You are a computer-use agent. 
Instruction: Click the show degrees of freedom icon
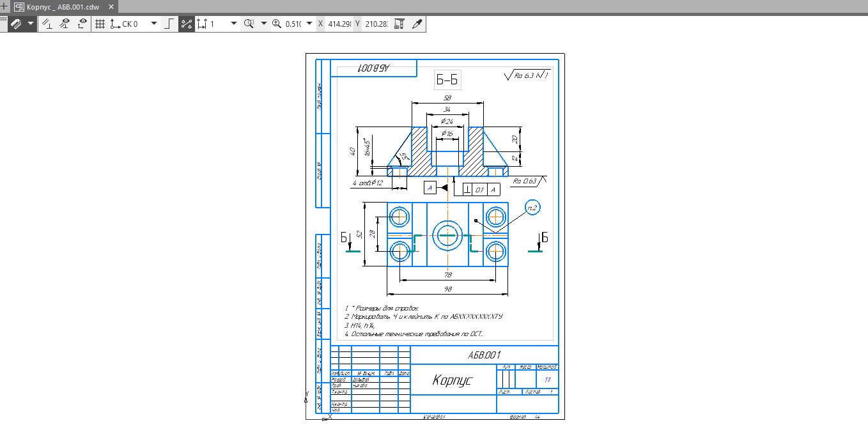tap(82, 24)
